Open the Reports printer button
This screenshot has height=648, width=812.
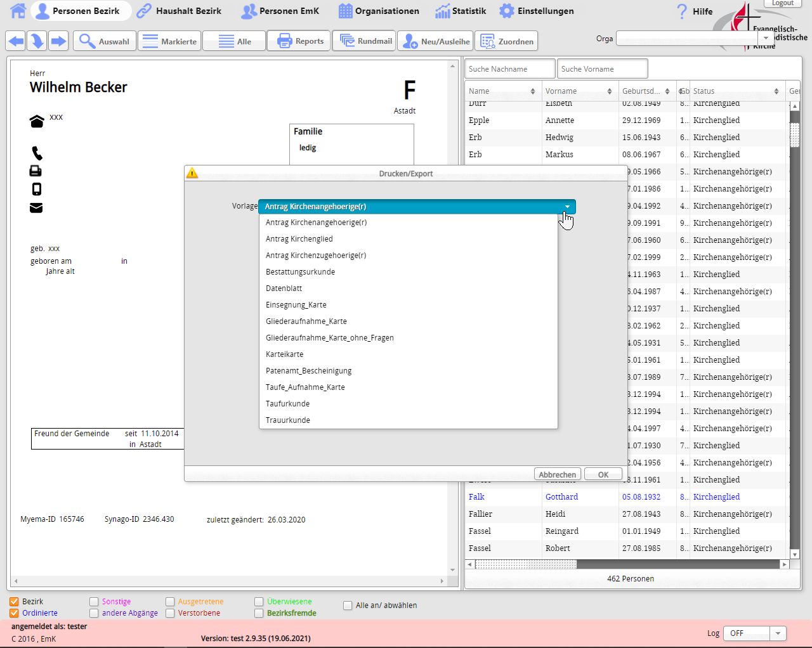click(299, 41)
